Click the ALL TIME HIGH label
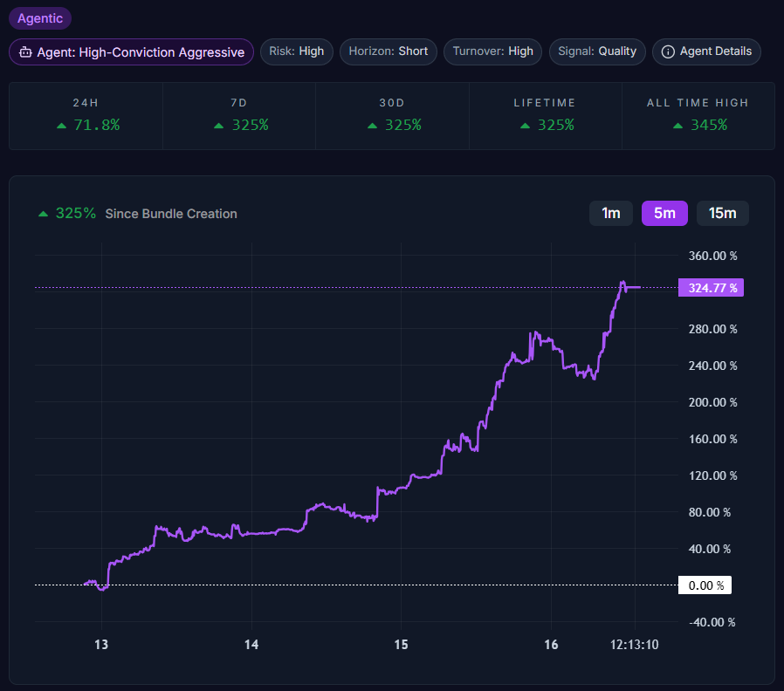The width and height of the screenshot is (784, 691). click(x=698, y=103)
